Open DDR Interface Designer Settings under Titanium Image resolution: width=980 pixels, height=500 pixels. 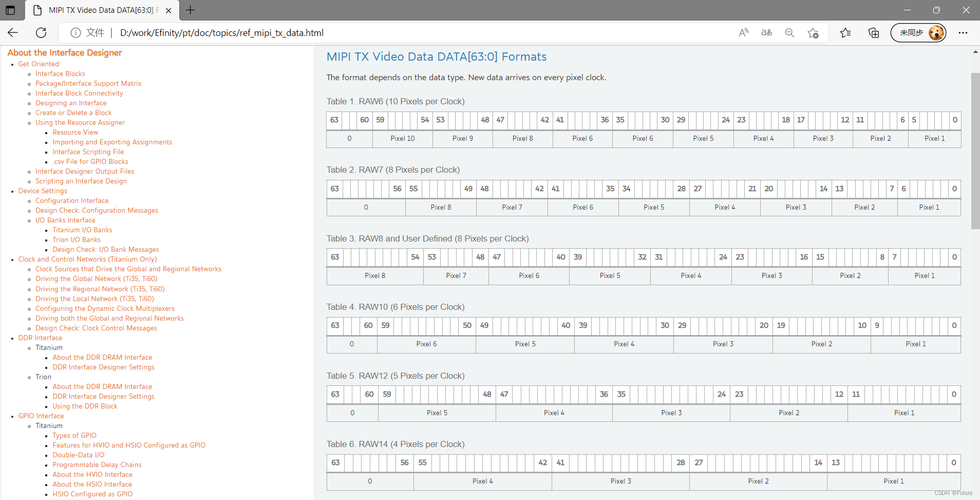pos(103,367)
